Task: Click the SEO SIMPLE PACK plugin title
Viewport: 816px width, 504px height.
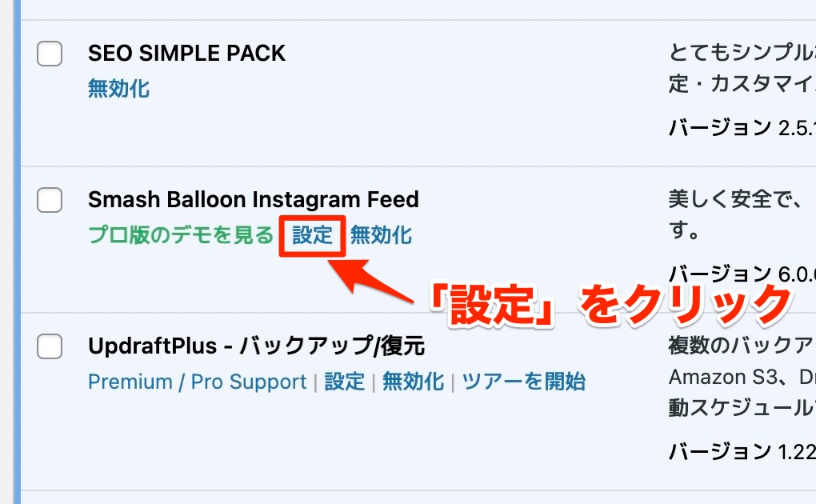Action: pos(186,53)
